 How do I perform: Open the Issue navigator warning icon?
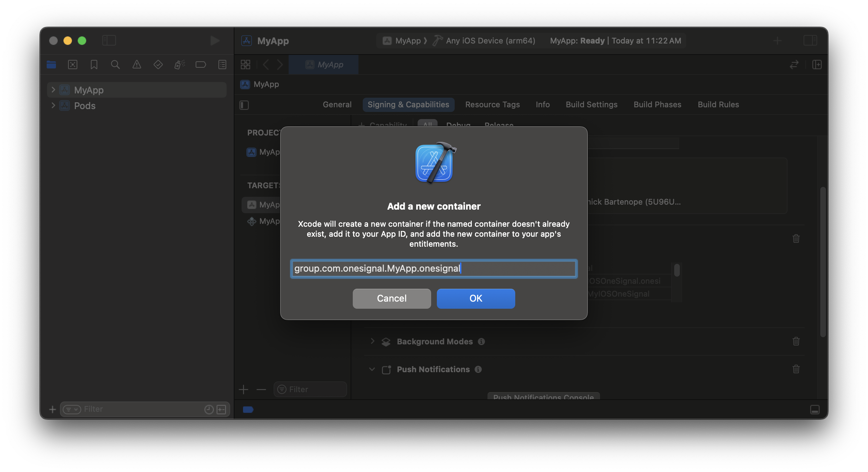click(137, 65)
